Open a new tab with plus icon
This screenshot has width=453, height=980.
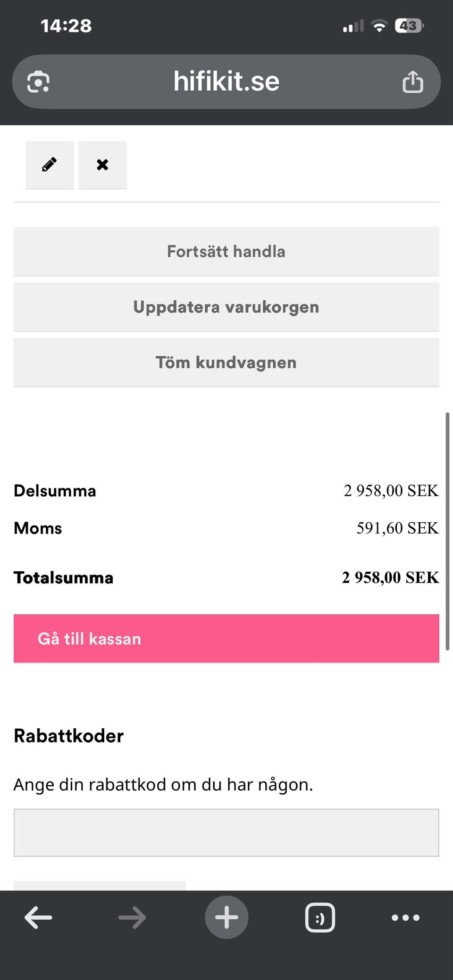[226, 917]
